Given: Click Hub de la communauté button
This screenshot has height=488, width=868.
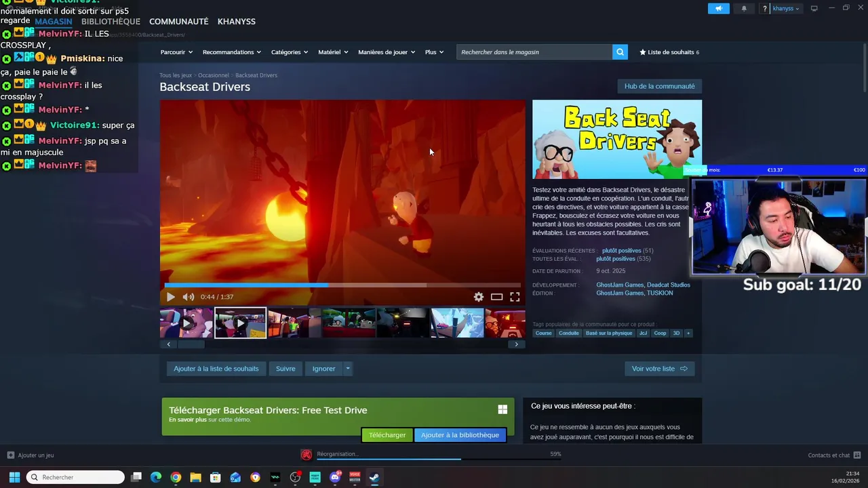Looking at the screenshot, I should 659,86.
